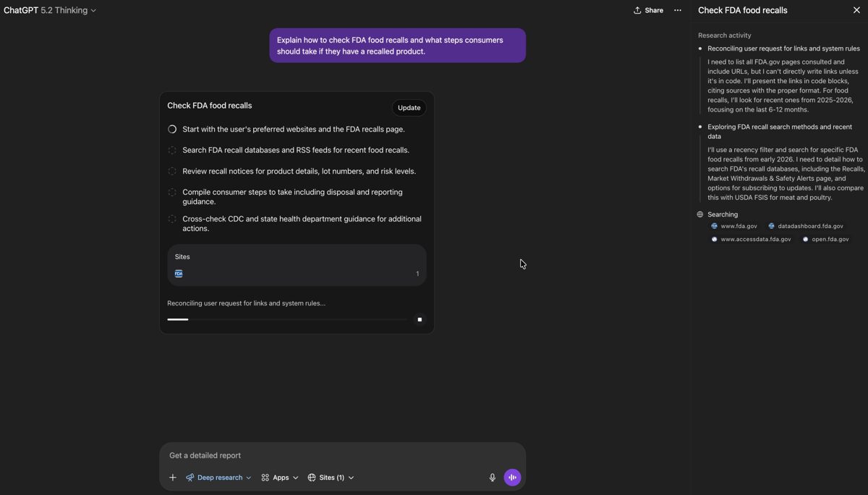Click the plus icon in composer

tap(172, 478)
